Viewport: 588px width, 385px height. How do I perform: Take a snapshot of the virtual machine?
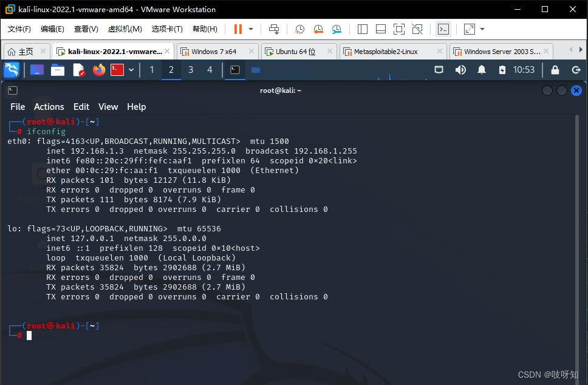[x=299, y=29]
